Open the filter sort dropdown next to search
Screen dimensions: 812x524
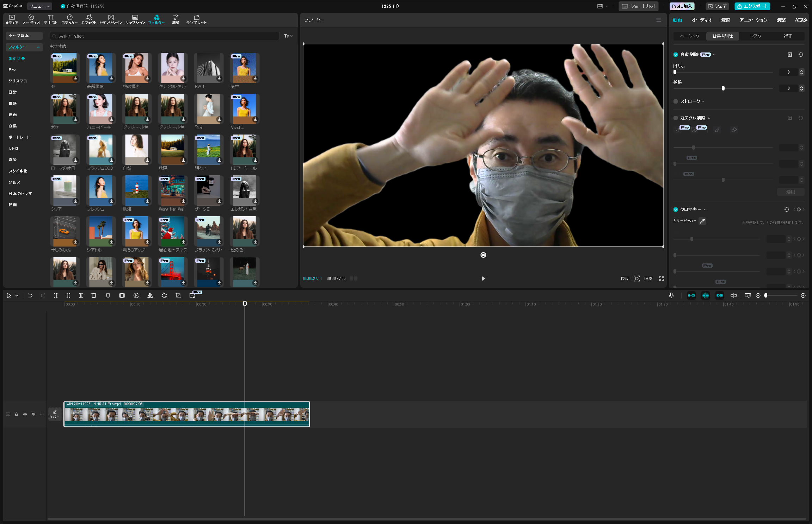click(288, 36)
